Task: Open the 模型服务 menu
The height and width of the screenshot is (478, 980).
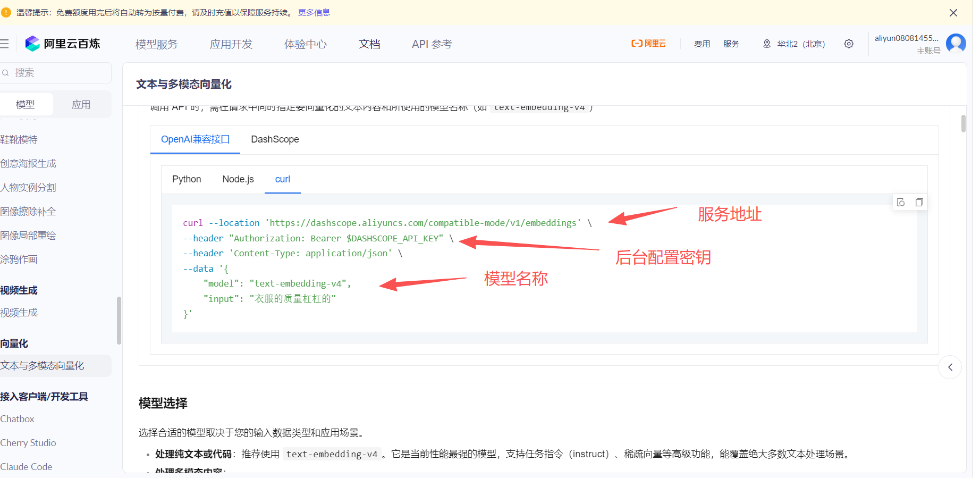Action: (157, 44)
